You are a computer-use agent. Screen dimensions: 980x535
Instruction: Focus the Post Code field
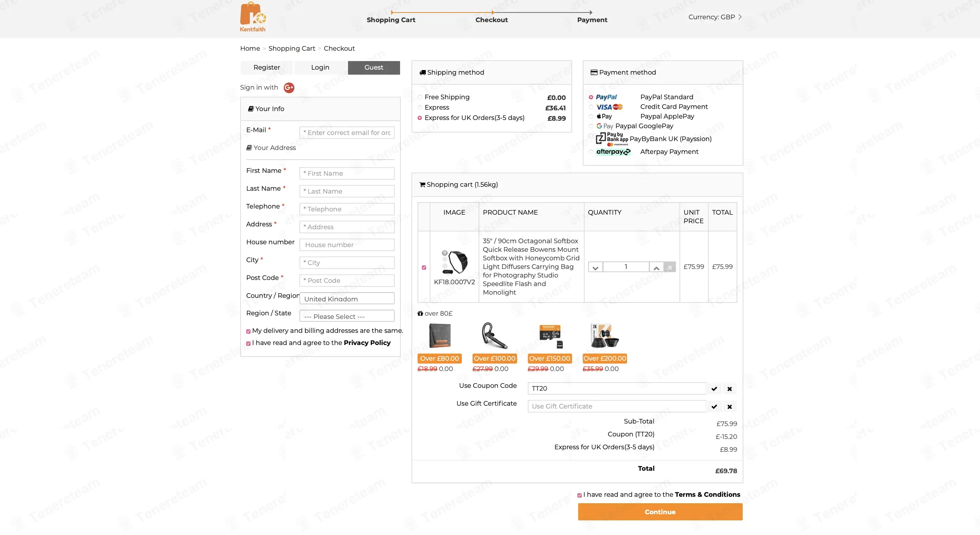tap(347, 281)
